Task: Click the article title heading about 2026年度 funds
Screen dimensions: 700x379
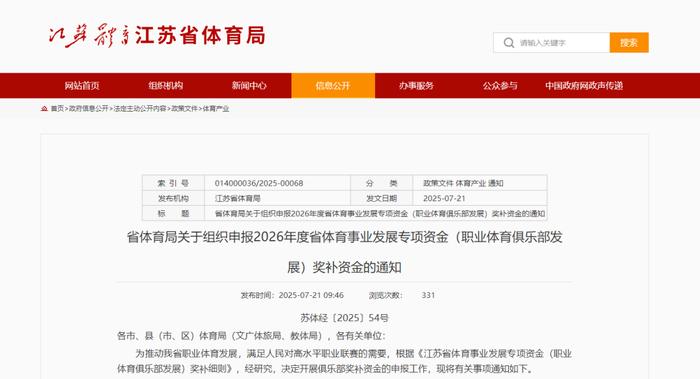Action: (344, 252)
